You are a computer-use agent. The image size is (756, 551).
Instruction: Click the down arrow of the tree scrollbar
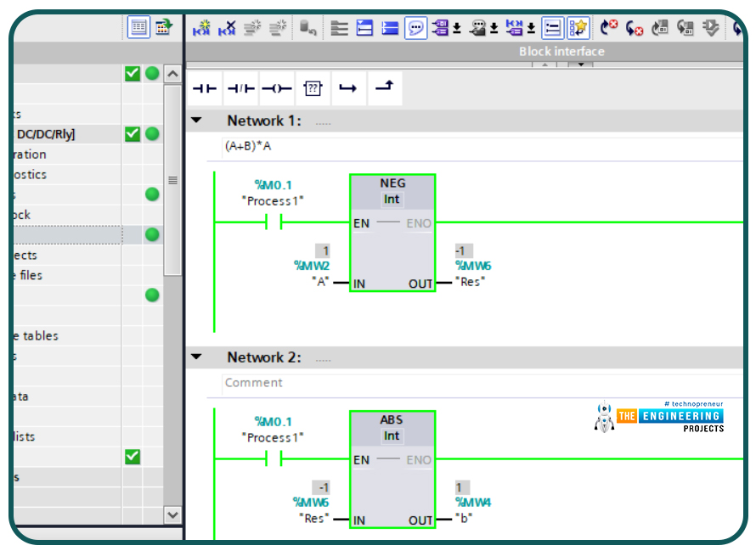172,514
